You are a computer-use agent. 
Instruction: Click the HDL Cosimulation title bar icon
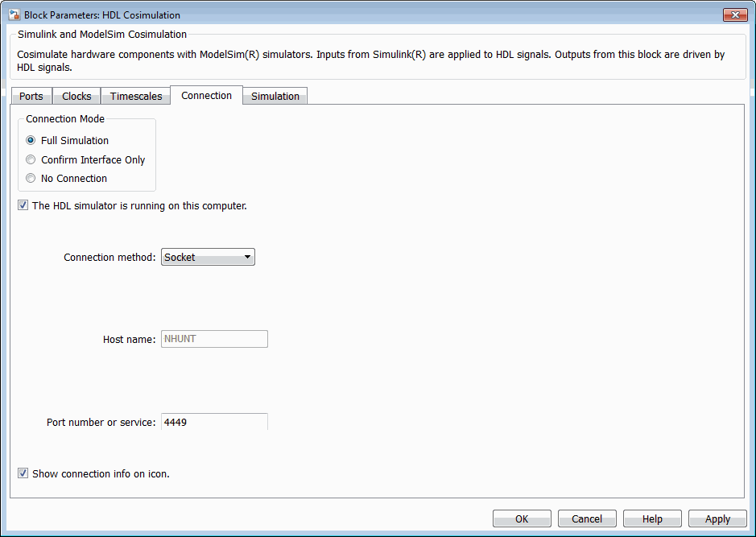(14, 15)
